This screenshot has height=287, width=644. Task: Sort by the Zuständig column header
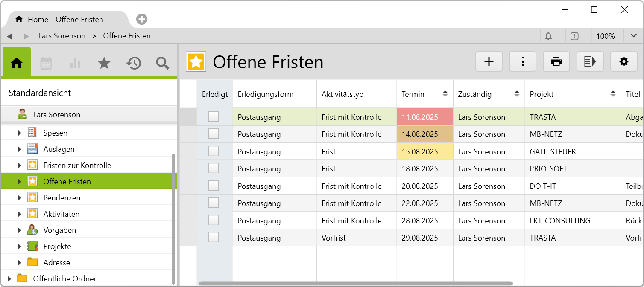pos(489,94)
